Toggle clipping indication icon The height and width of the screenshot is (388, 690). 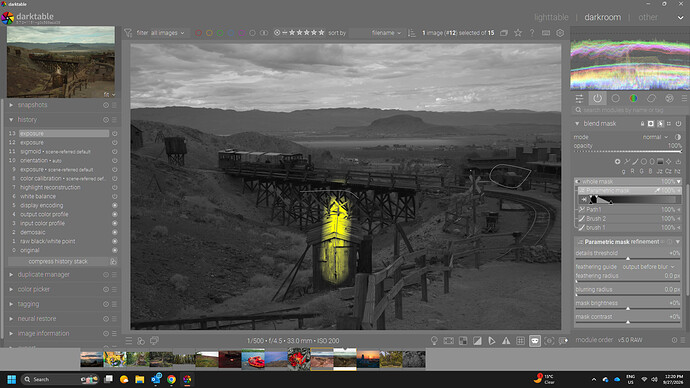point(477,340)
